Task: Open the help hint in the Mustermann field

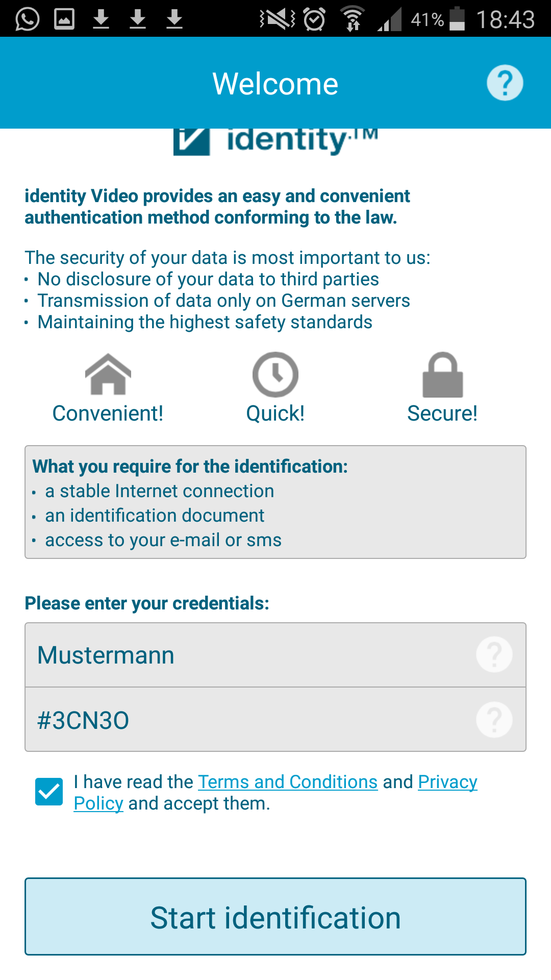Action: [x=494, y=654]
